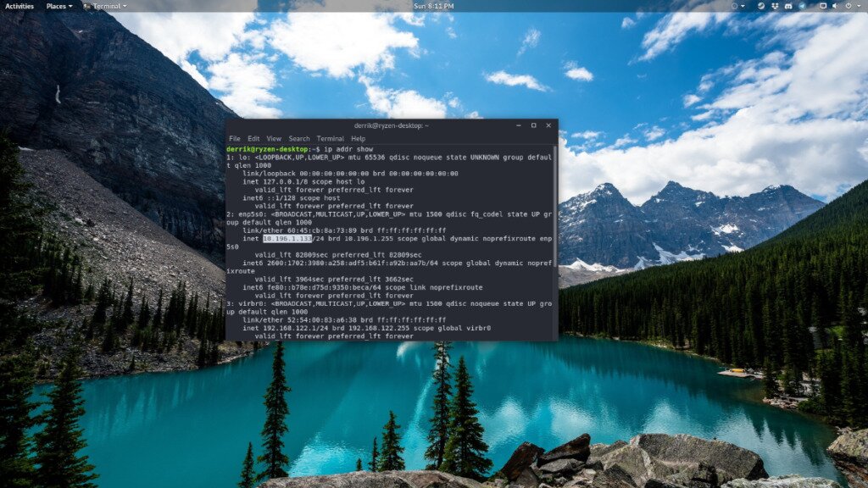Expand the arrow next to the first tray icon
This screenshot has height=488, width=868.
tap(743, 6)
